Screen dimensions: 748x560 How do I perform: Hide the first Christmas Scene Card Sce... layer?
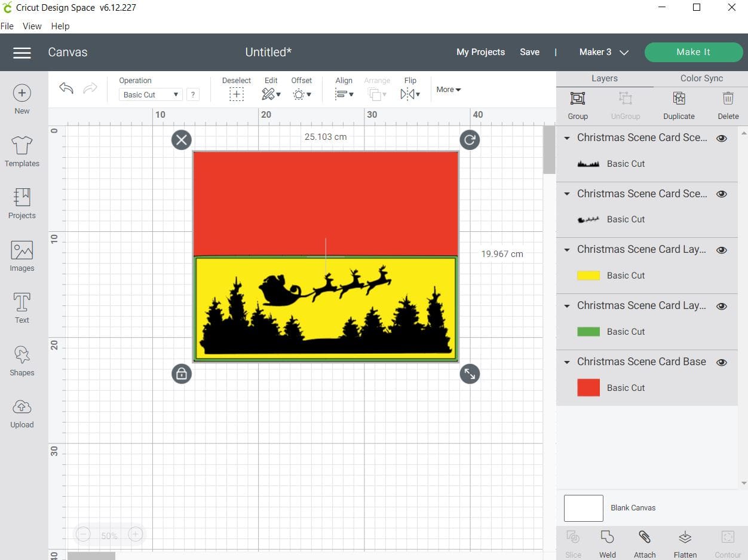click(x=722, y=138)
